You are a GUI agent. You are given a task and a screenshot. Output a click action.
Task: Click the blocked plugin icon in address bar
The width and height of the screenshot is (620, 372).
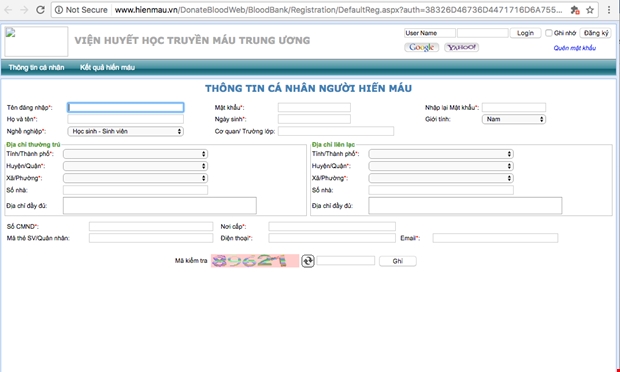coord(575,10)
